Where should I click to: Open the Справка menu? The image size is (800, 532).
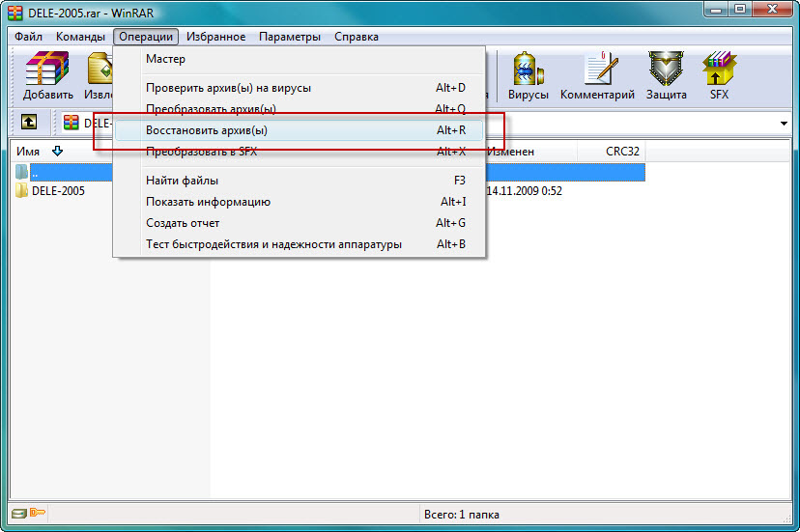click(357, 37)
